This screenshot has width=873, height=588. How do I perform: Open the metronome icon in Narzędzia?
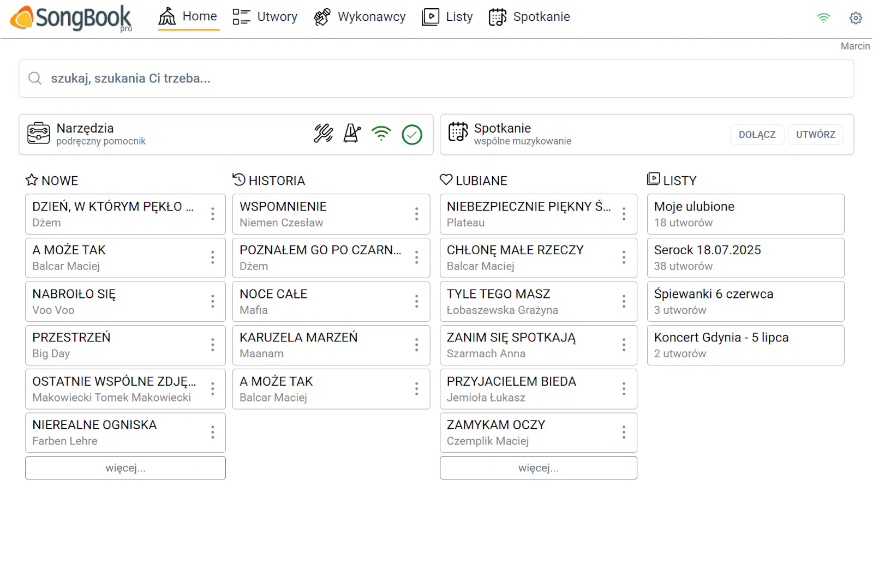pyautogui.click(x=352, y=134)
